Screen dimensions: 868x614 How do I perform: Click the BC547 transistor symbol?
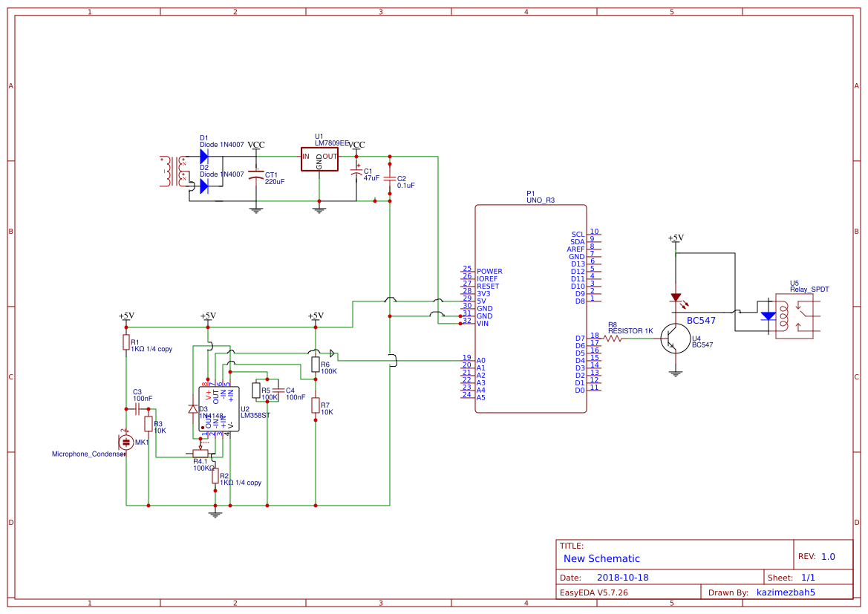(x=676, y=339)
